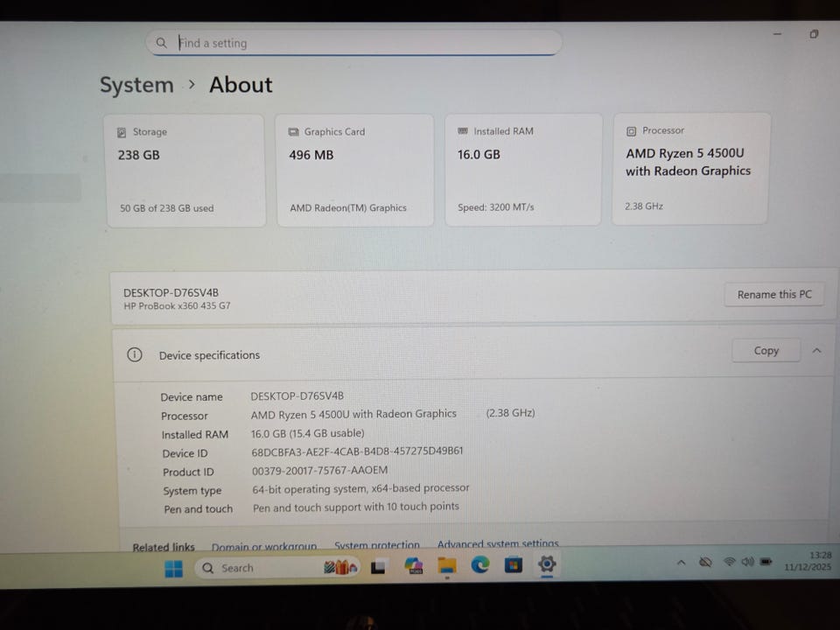Copy device specifications

point(766,351)
